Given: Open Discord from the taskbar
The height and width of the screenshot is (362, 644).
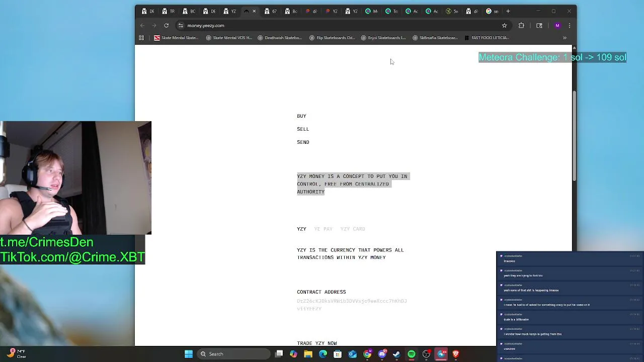Looking at the screenshot, I should (x=382, y=354).
